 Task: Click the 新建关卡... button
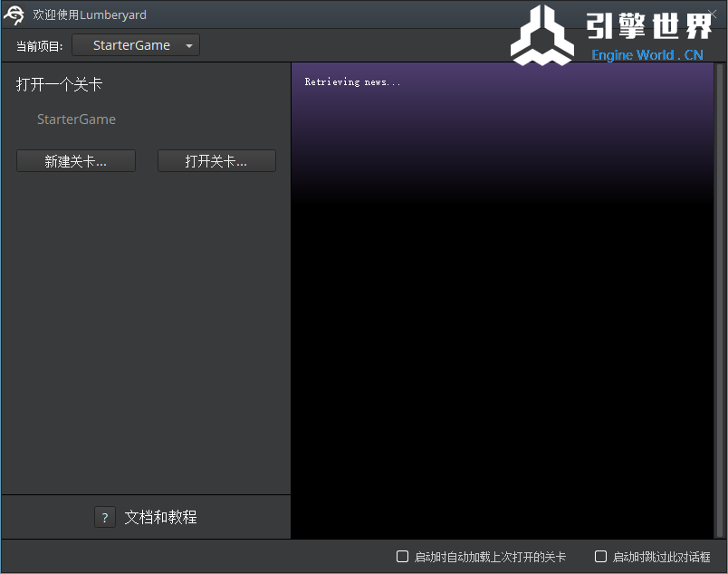(x=76, y=161)
